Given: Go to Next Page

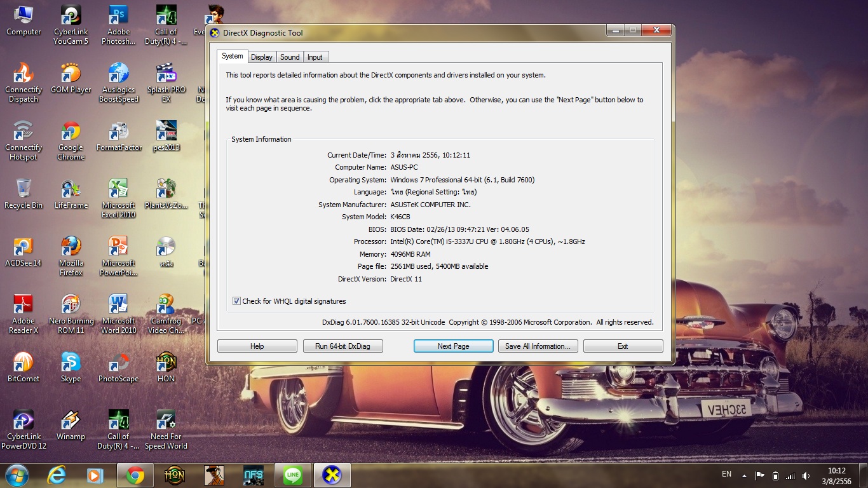Looking at the screenshot, I should [453, 346].
